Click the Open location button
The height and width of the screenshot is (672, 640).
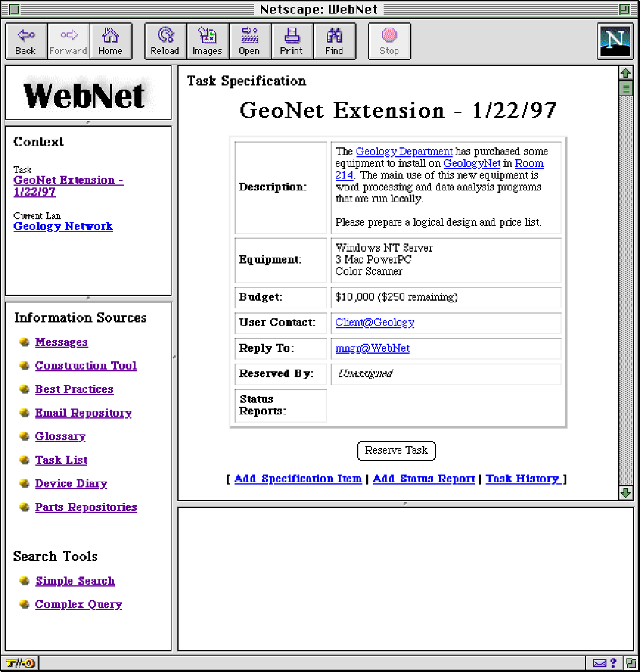point(250,41)
